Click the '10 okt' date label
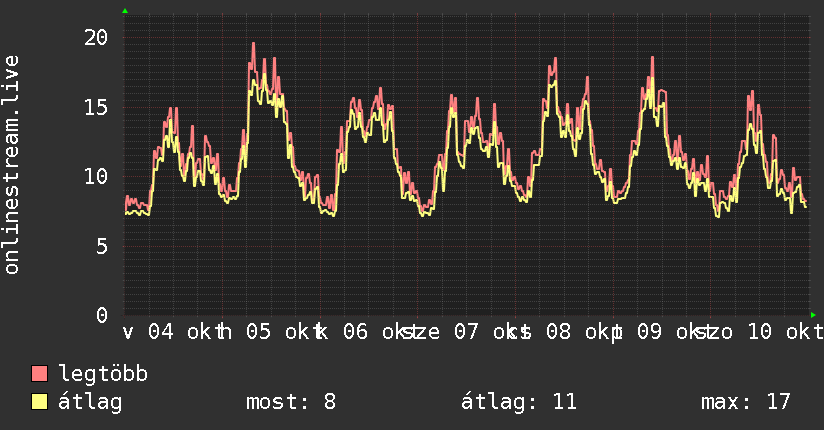824x430 pixels. pyautogui.click(x=786, y=332)
